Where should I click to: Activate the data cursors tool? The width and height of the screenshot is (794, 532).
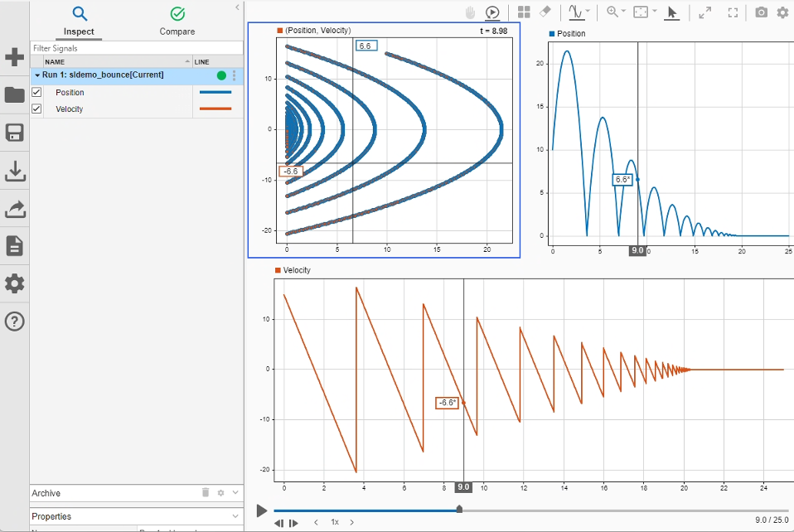click(x=573, y=12)
